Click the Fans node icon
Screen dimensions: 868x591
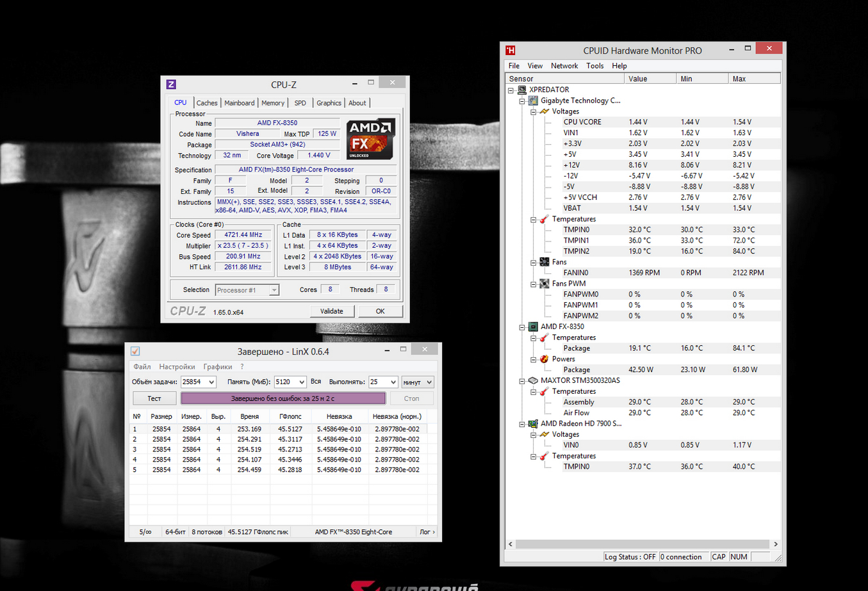point(545,262)
